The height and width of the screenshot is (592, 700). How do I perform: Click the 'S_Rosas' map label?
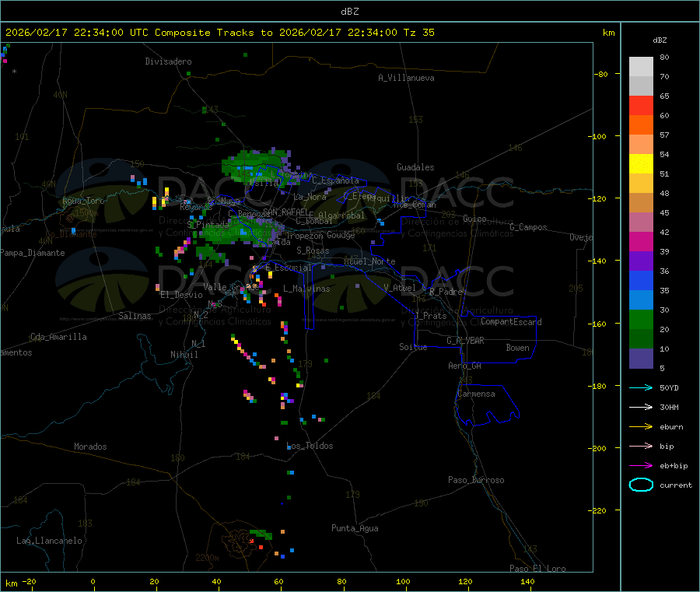[x=313, y=250]
